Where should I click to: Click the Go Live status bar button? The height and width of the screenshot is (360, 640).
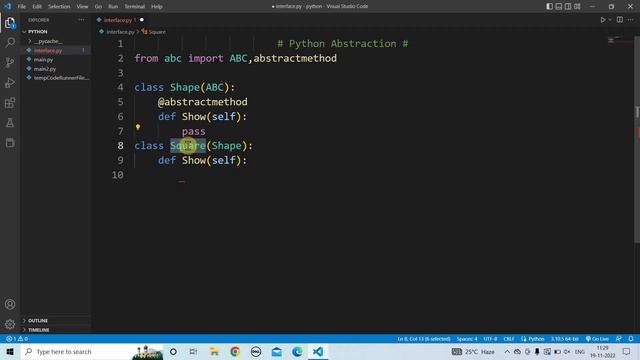(597, 339)
